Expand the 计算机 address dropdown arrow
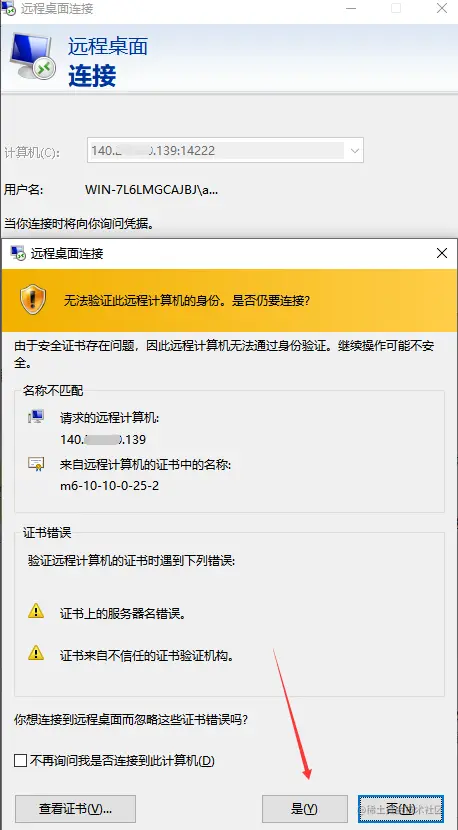Viewport: 458px width, 830px height. [354, 151]
